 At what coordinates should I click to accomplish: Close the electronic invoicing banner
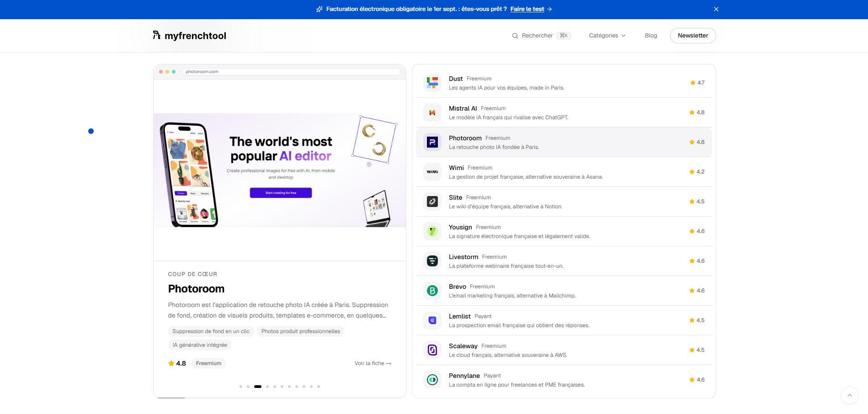(716, 9)
